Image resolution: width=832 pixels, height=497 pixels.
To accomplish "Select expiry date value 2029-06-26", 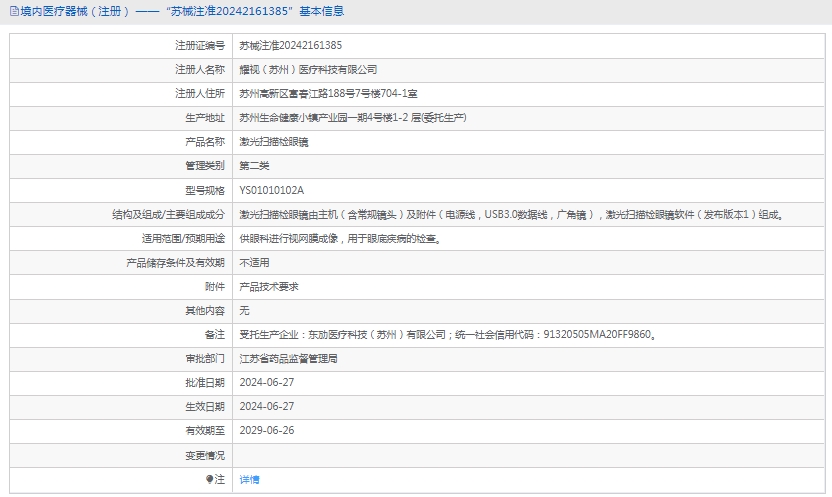I will coord(267,431).
